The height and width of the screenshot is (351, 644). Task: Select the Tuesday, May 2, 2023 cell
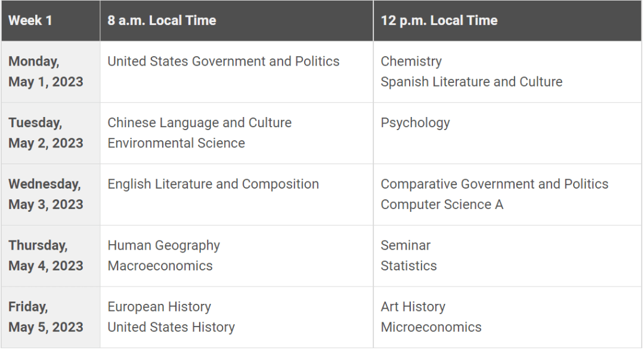(46, 133)
